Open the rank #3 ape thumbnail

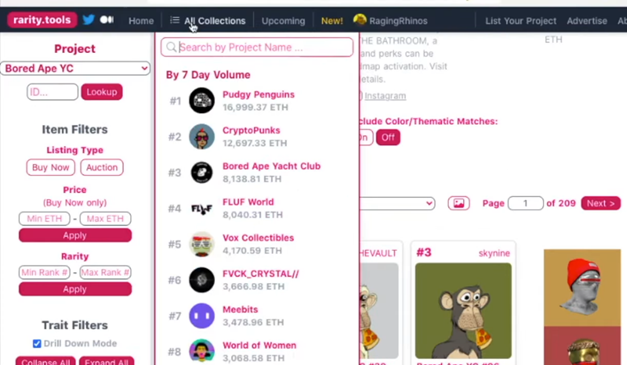click(x=463, y=311)
